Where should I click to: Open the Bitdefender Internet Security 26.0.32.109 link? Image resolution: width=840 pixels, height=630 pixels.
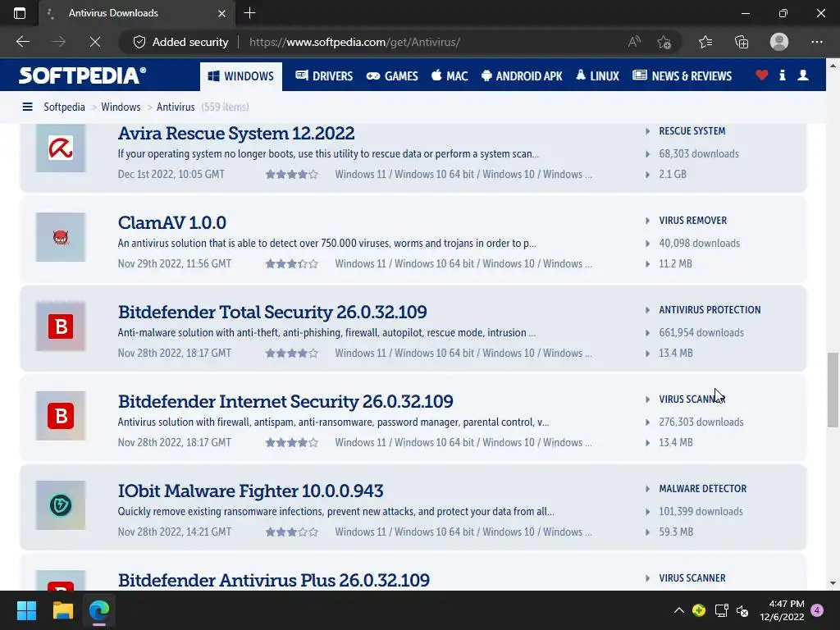tap(285, 401)
